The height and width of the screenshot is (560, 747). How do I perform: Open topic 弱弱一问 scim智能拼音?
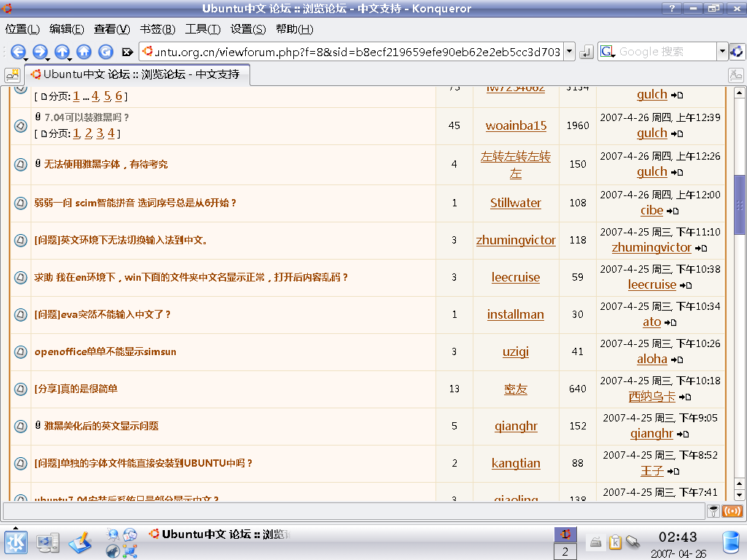135,203
